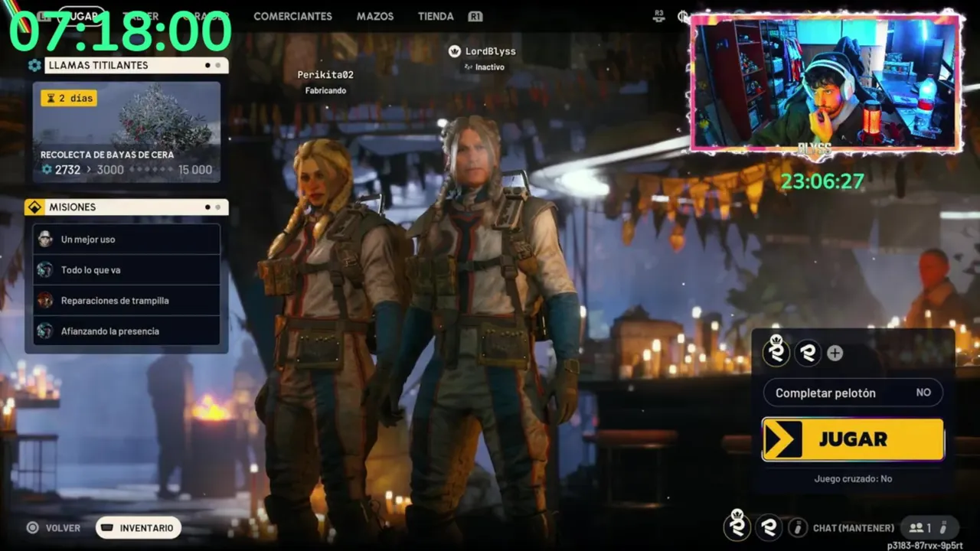Image resolution: width=980 pixels, height=551 pixels.
Task: Open the INVENTARIO button
Action: click(x=139, y=528)
